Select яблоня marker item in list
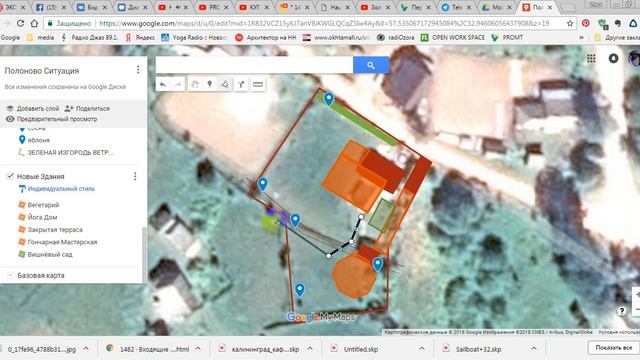Screen dimensions: 640x360 click(x=39, y=140)
